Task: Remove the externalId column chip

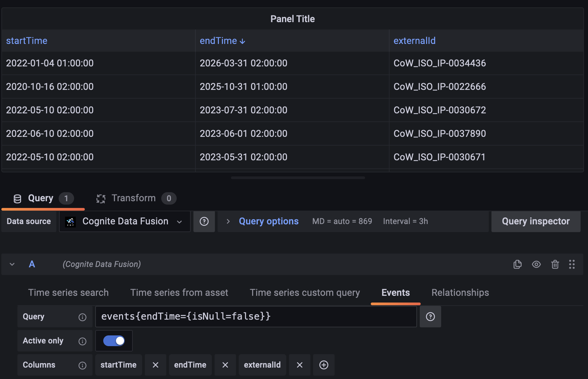Action: point(300,365)
